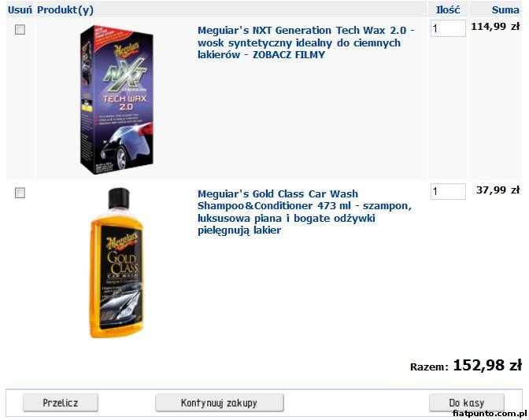
Task: Click the 37,99 zł price
Action: pos(498,190)
